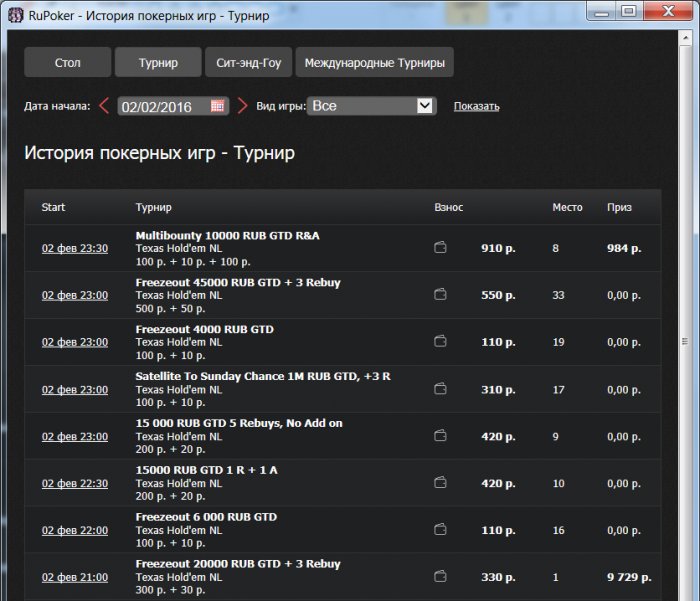This screenshot has width=700, height=601.
Task: Click wallet icon in Freezeout 4000 row
Action: click(440, 341)
